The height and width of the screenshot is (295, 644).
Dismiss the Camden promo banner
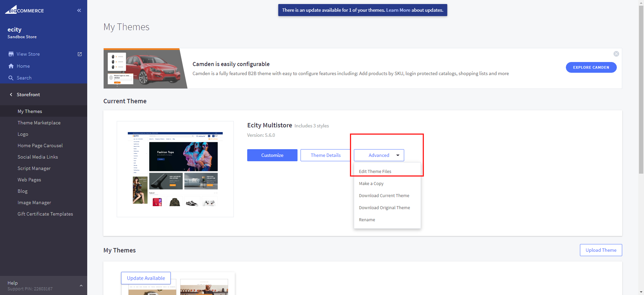point(616,54)
